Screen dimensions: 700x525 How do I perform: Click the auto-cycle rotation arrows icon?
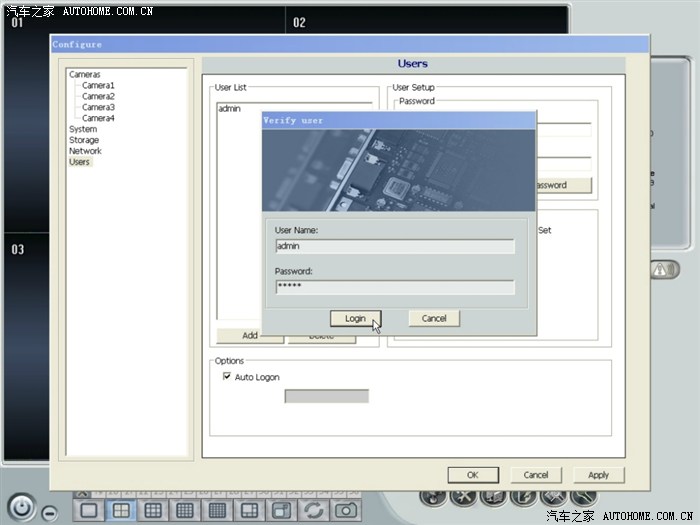tap(313, 510)
